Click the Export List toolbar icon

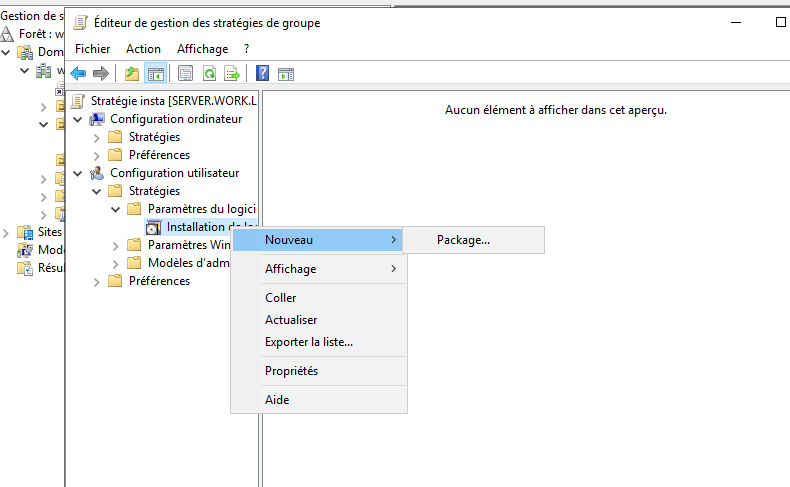(x=232, y=73)
